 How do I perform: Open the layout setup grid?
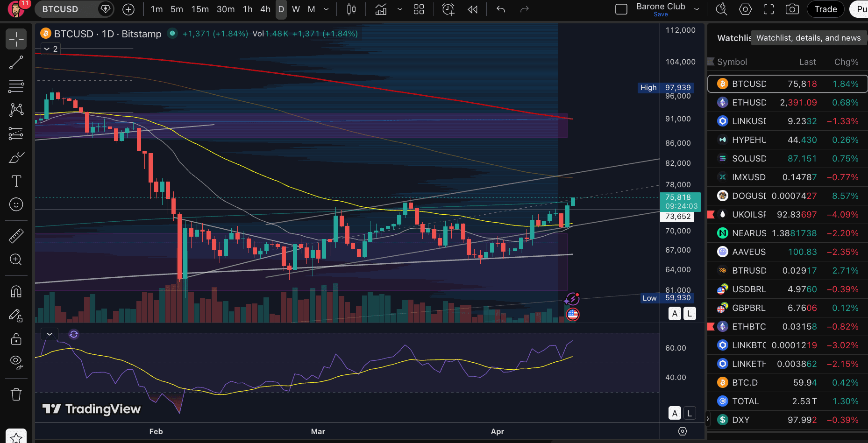pos(419,9)
